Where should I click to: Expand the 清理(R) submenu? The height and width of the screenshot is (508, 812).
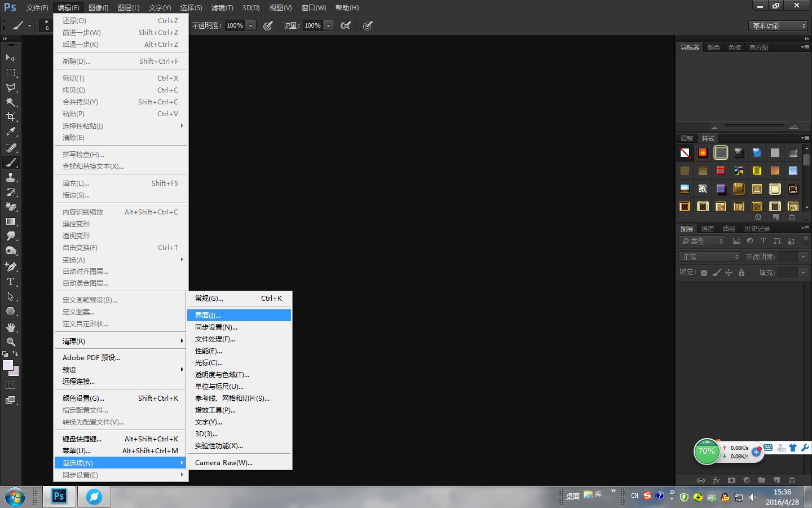(121, 341)
